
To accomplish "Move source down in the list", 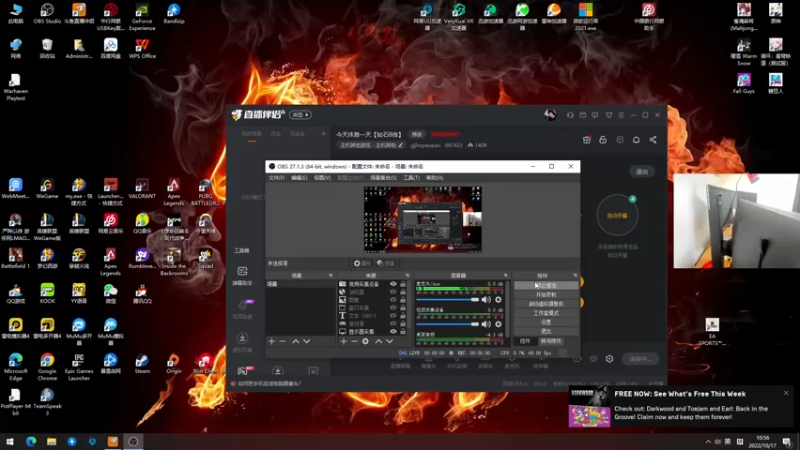I will 390,341.
